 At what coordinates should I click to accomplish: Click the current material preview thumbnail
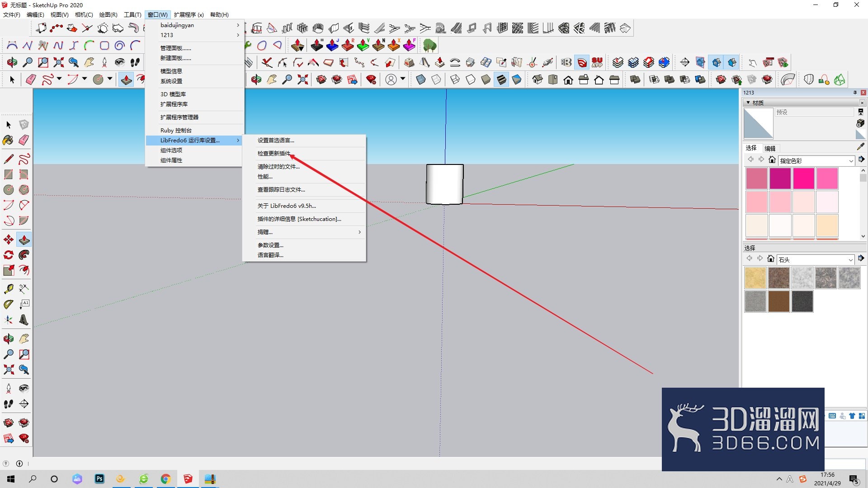click(758, 123)
